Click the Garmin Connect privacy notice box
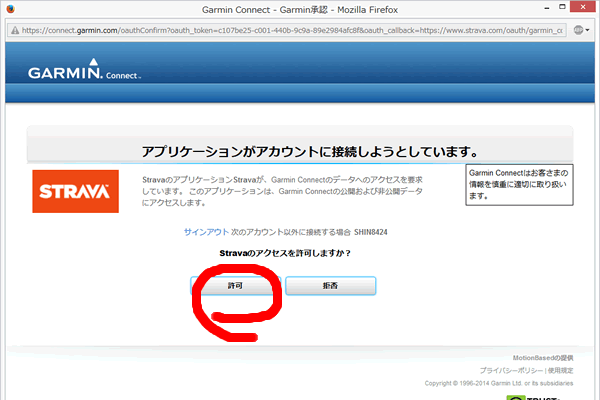 click(x=519, y=185)
